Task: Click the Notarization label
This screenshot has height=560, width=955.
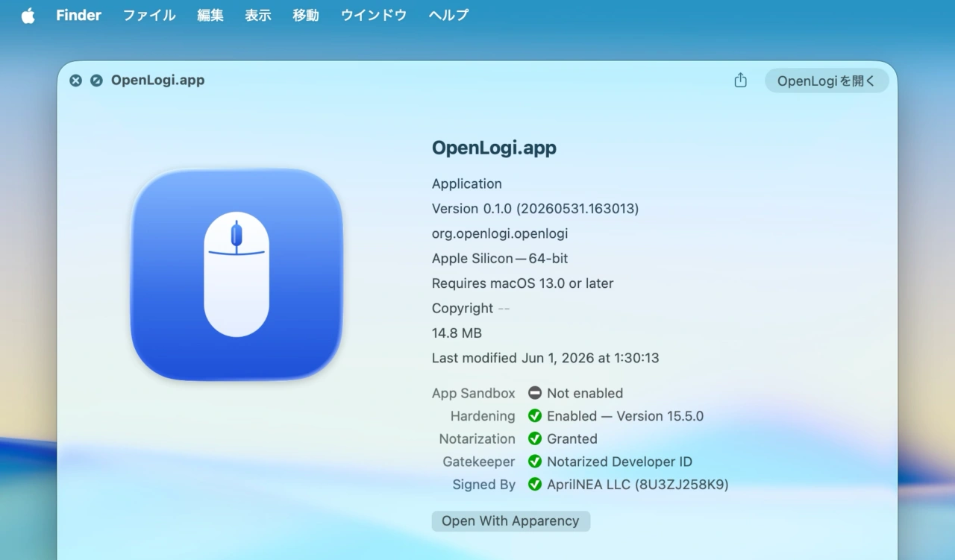Action: [477, 438]
